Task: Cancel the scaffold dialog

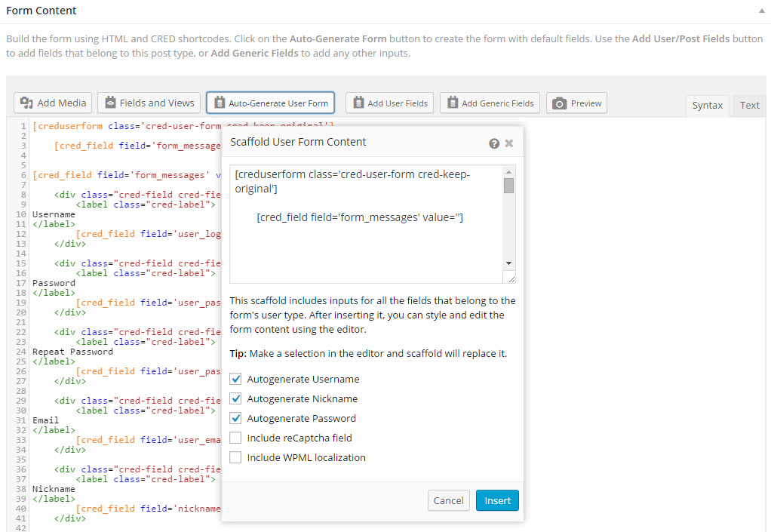Action: 448,500
